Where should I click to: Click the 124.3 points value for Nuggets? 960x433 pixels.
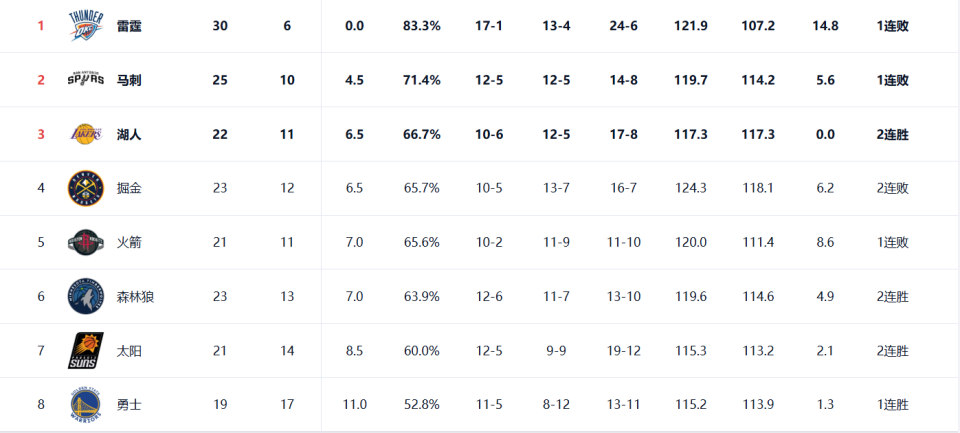point(691,188)
